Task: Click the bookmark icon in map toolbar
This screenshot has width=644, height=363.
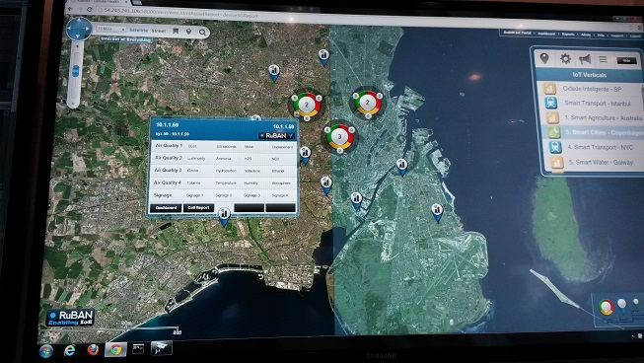Action: tap(176, 32)
